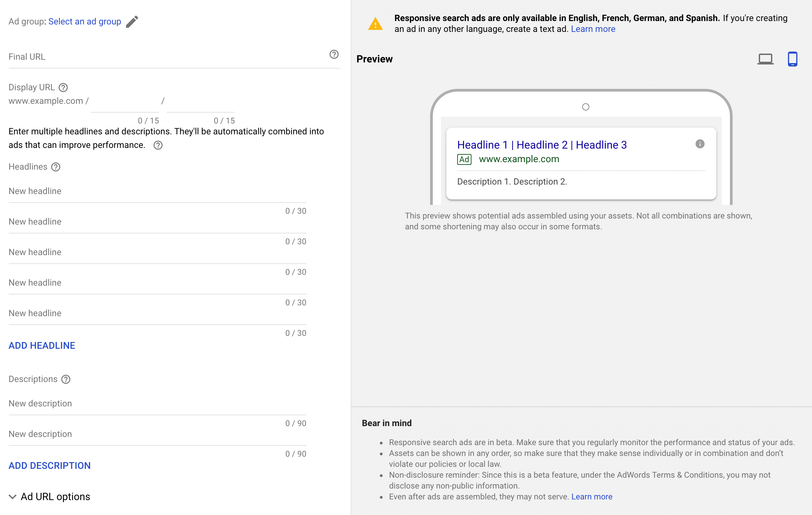Click the first New description field
Viewport: 812px width, 515px height.
(x=157, y=404)
